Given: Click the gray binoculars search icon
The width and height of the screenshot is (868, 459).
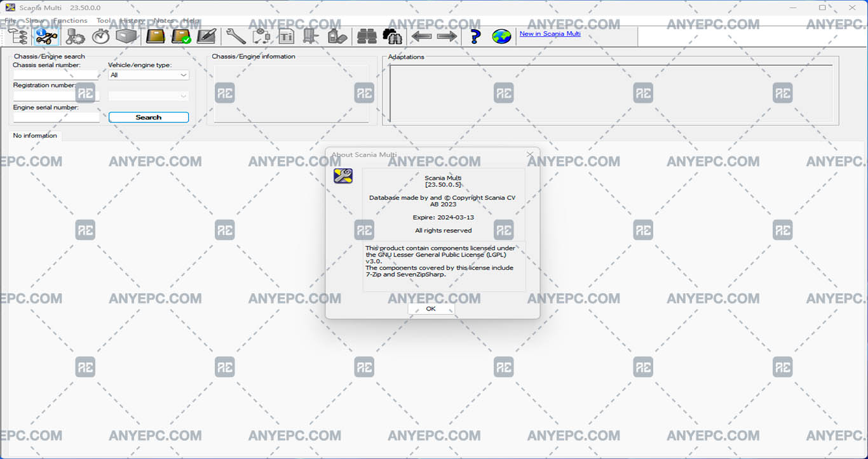Looking at the screenshot, I should [367, 36].
